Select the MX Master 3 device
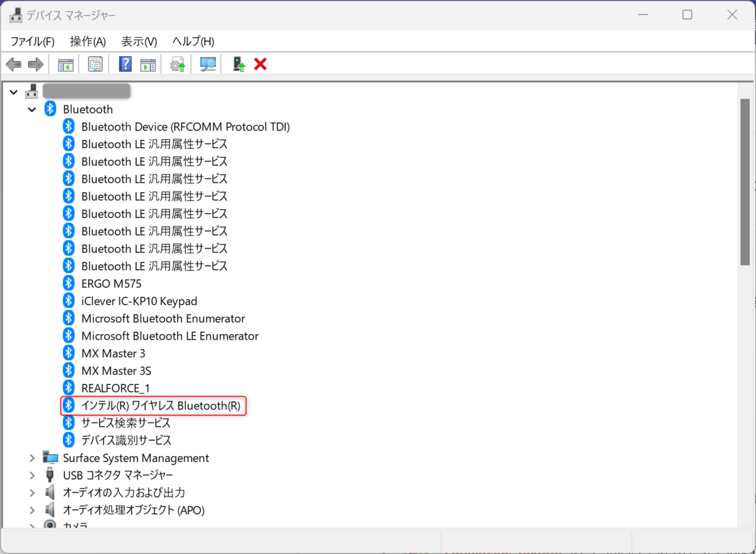 click(x=113, y=353)
